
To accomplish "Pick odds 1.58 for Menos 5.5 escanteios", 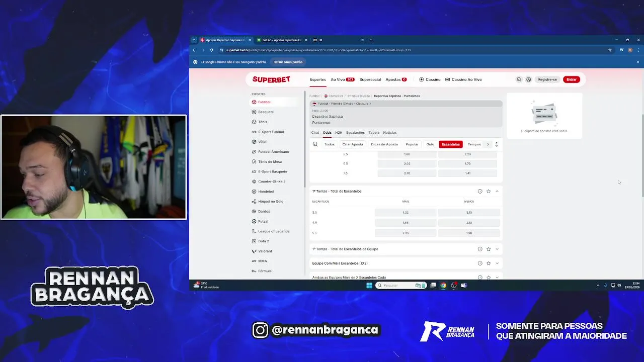I will [469, 233].
